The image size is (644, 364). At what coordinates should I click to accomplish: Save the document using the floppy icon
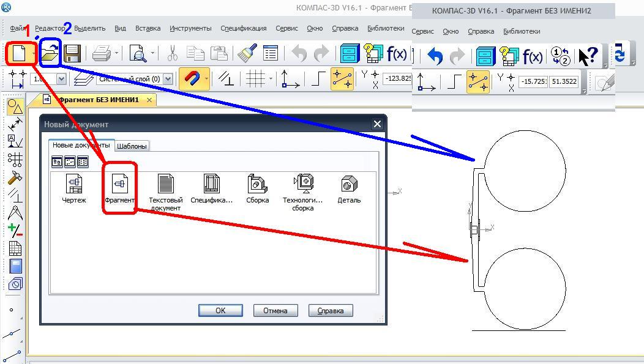[72, 53]
